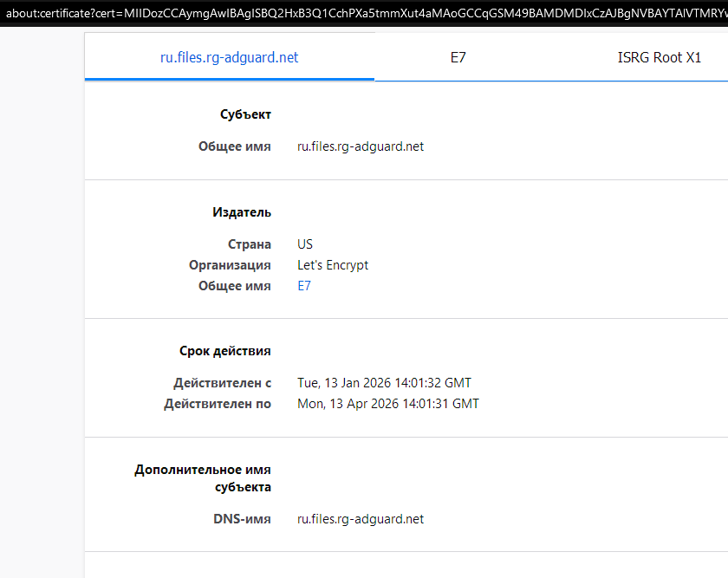This screenshot has width=728, height=578.
Task: Click the Дополнительное имя субъекта heading
Action: pyautogui.click(x=203, y=478)
